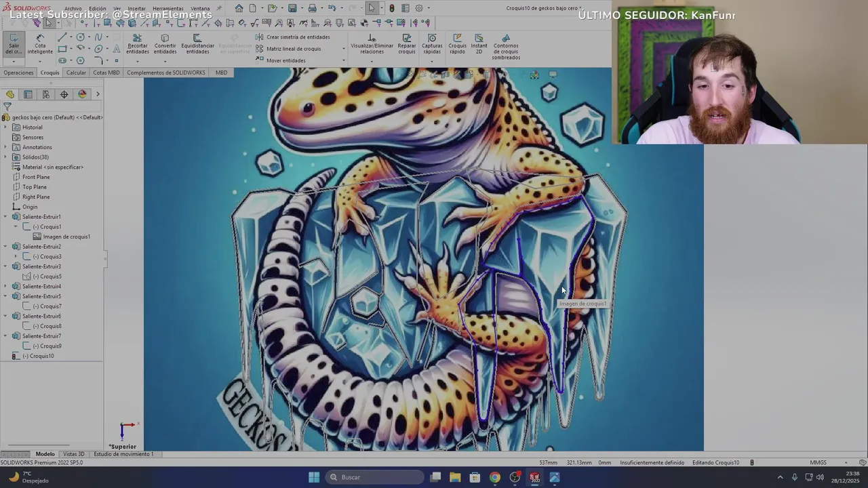Screen dimensions: 868x488
Task: Select the sketch fillet tool
Action: pos(98,60)
